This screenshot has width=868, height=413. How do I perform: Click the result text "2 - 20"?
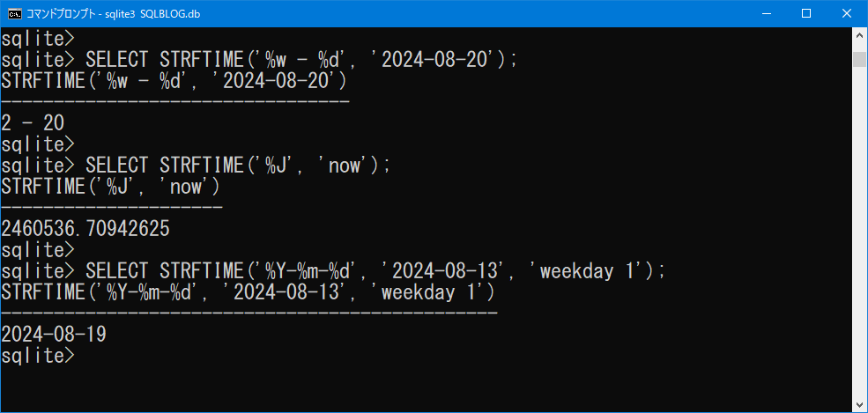(33, 123)
